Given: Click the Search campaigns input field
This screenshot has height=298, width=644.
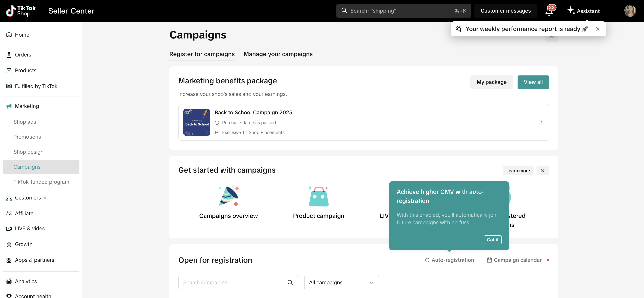Looking at the screenshot, I should (234, 283).
